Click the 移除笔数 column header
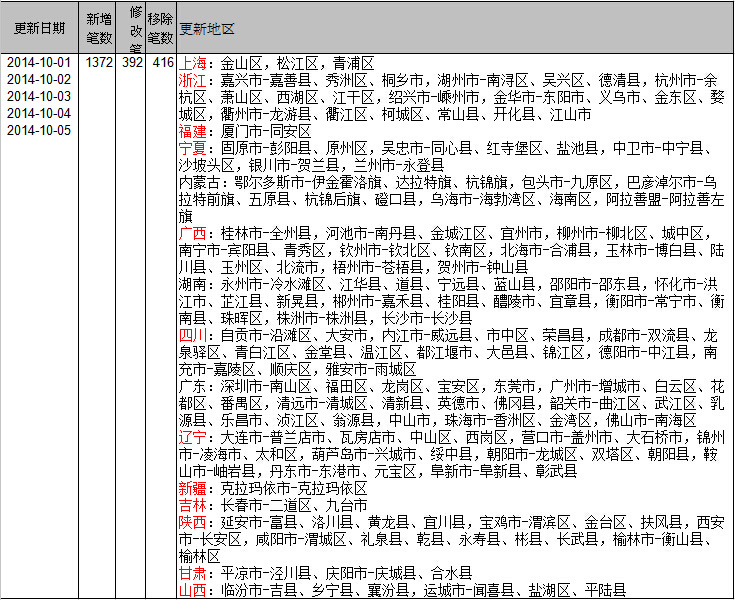 click(x=160, y=28)
